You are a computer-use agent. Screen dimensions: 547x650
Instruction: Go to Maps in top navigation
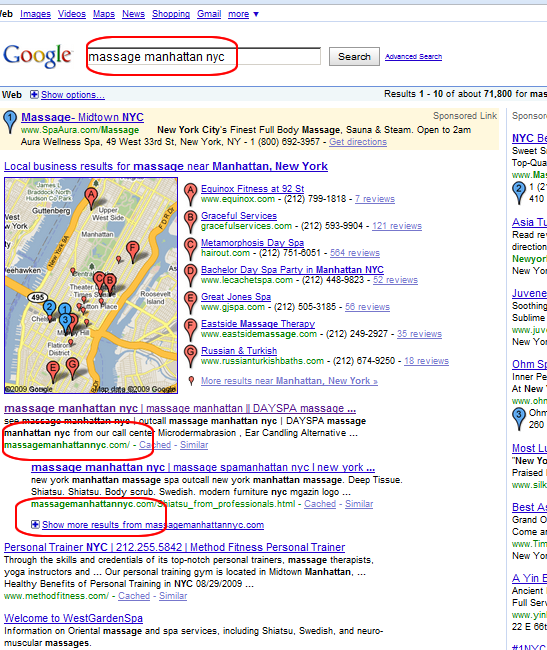coord(104,14)
